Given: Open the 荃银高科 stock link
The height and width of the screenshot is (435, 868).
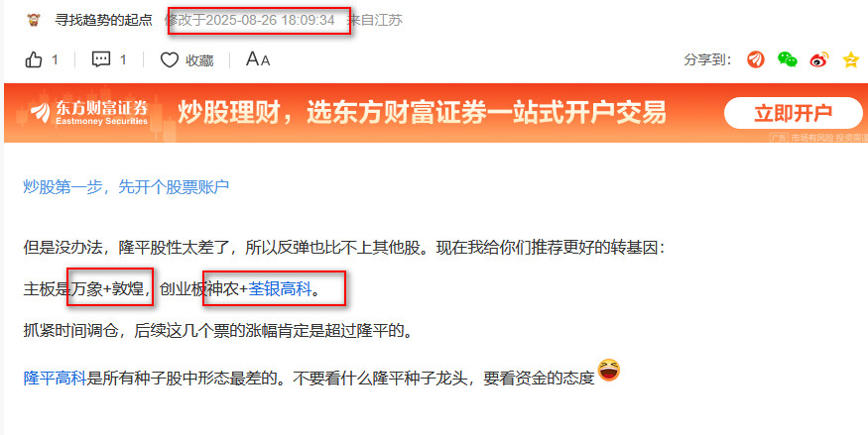Looking at the screenshot, I should [x=280, y=288].
